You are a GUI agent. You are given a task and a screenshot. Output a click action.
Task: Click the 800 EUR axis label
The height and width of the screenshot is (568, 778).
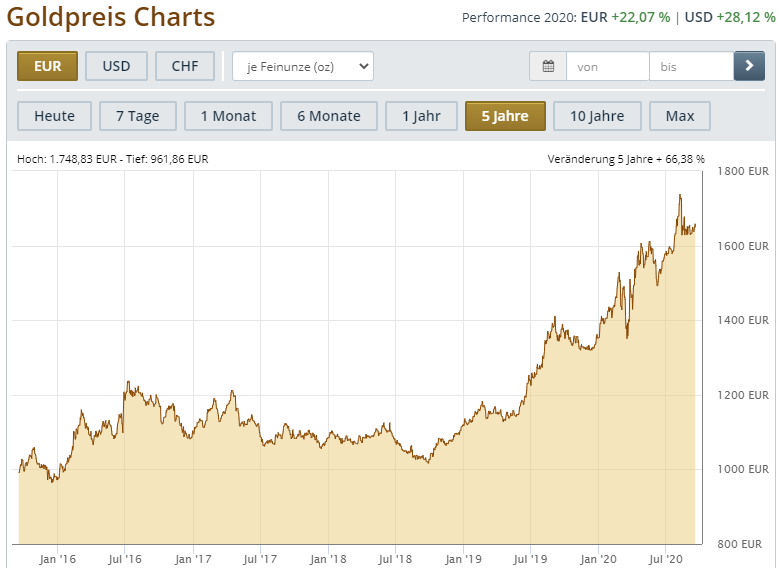click(739, 544)
